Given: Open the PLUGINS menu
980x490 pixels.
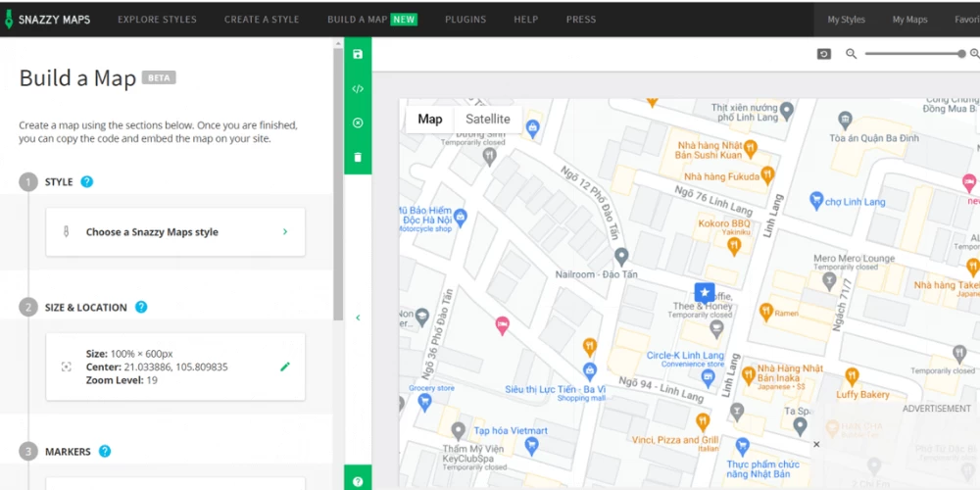Looking at the screenshot, I should pos(465,20).
